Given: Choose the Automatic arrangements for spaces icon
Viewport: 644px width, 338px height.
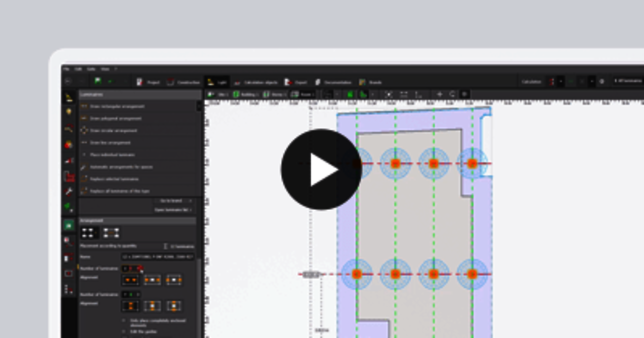Looking at the screenshot, I should [84, 167].
